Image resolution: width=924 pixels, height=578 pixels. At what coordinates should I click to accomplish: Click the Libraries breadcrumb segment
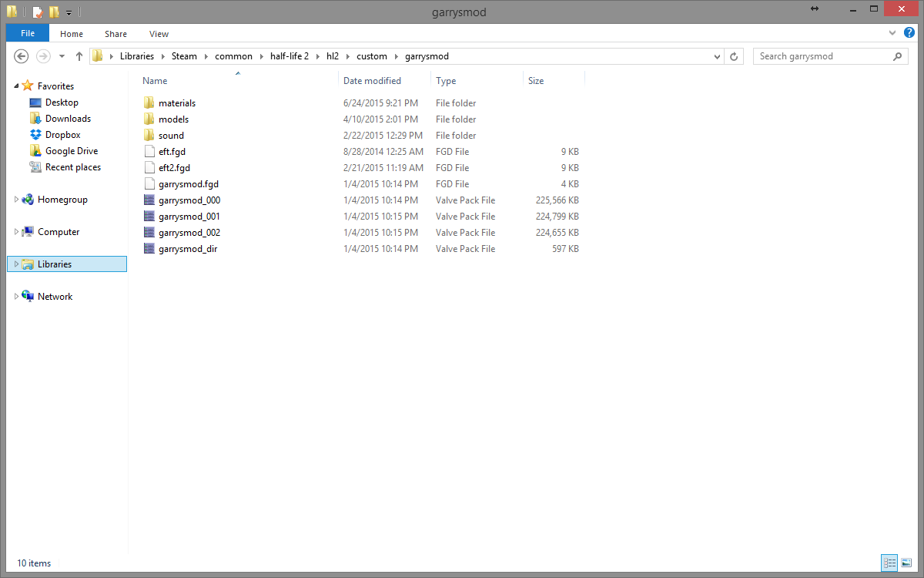coord(137,56)
